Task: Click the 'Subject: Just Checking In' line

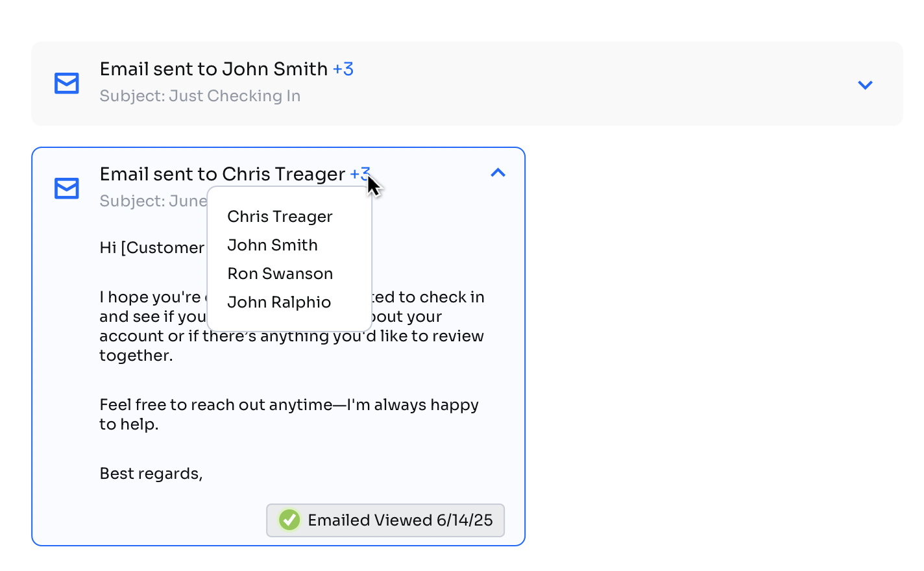Action: point(200,96)
